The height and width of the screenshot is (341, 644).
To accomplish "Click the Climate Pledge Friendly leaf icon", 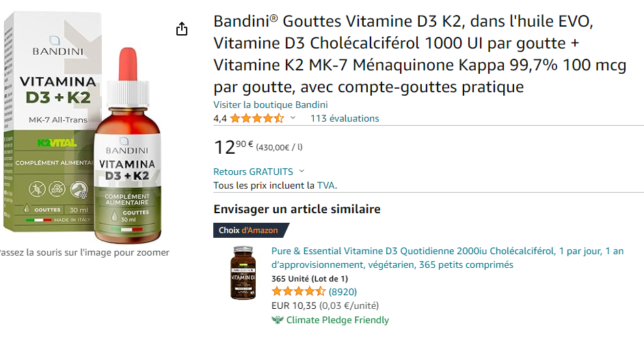I will [x=278, y=320].
